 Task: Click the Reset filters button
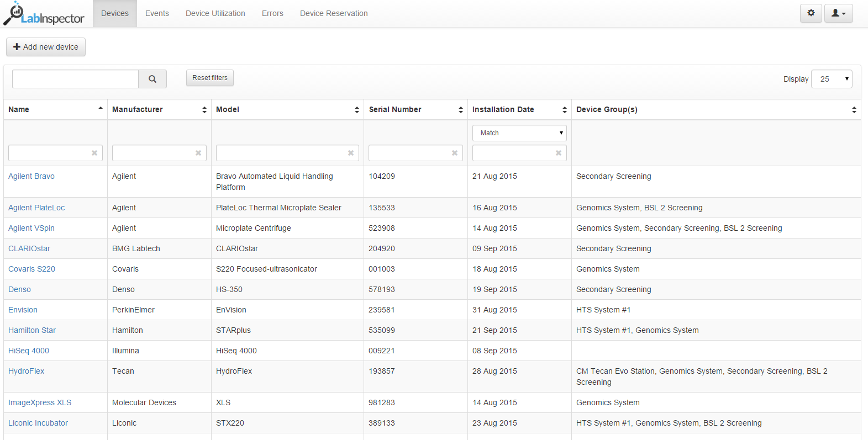click(x=210, y=78)
